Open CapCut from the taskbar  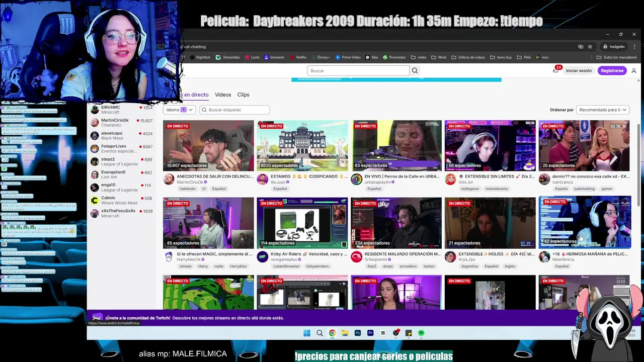coord(383,333)
